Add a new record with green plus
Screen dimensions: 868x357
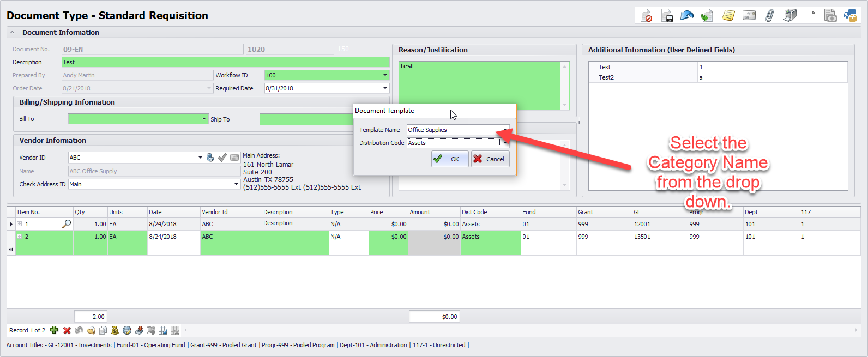coord(54,330)
